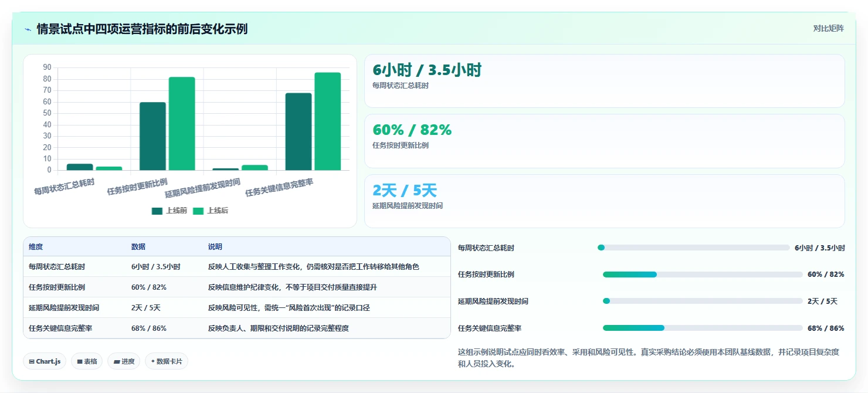
Task: Open the 60% / 82% data card
Action: [605, 141]
